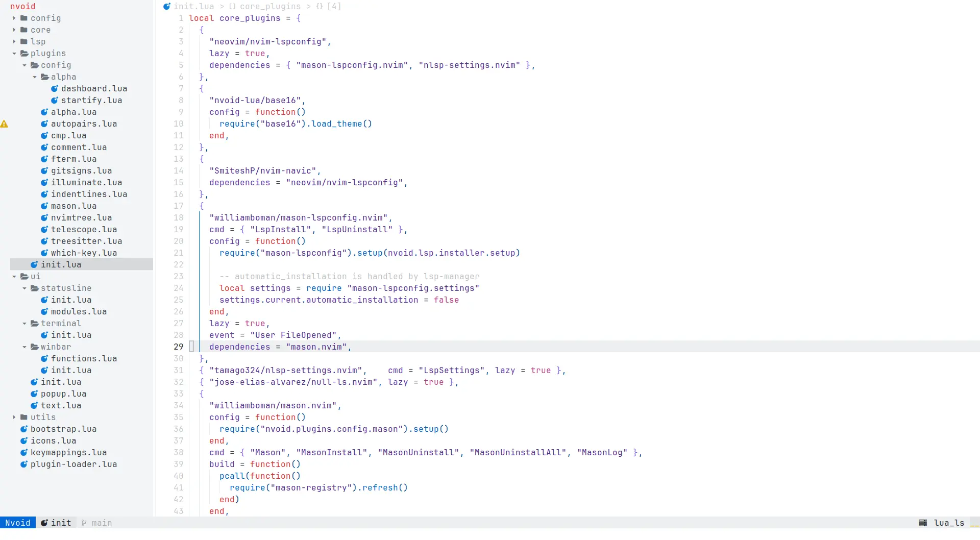Image resolution: width=980 pixels, height=540 pixels.
Task: Click the Lua icon of startify.lua
Action: click(55, 101)
